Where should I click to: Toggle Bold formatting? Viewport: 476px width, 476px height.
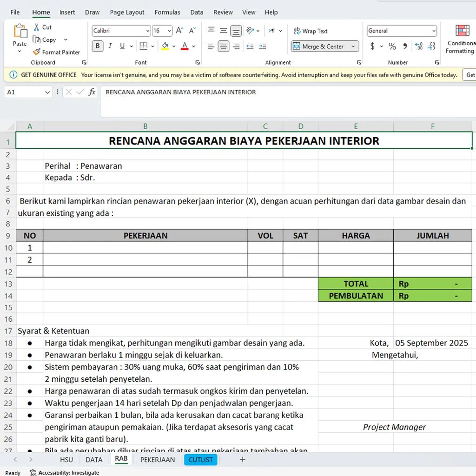click(x=98, y=46)
